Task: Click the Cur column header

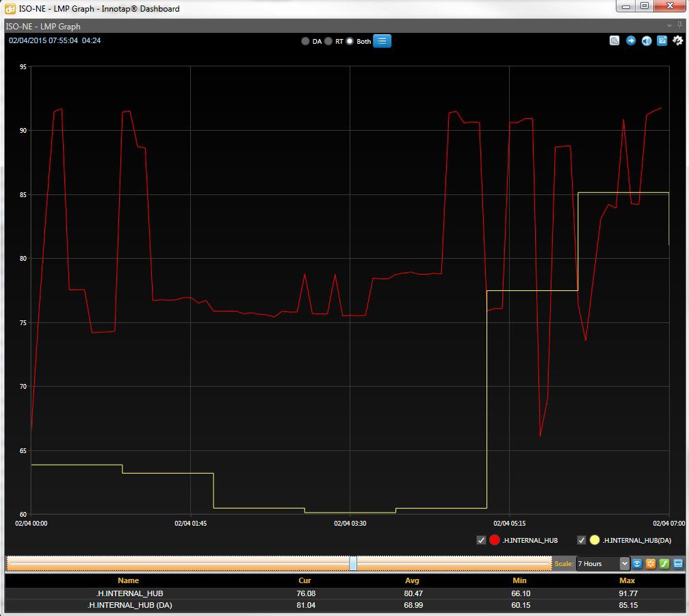Action: click(x=304, y=580)
